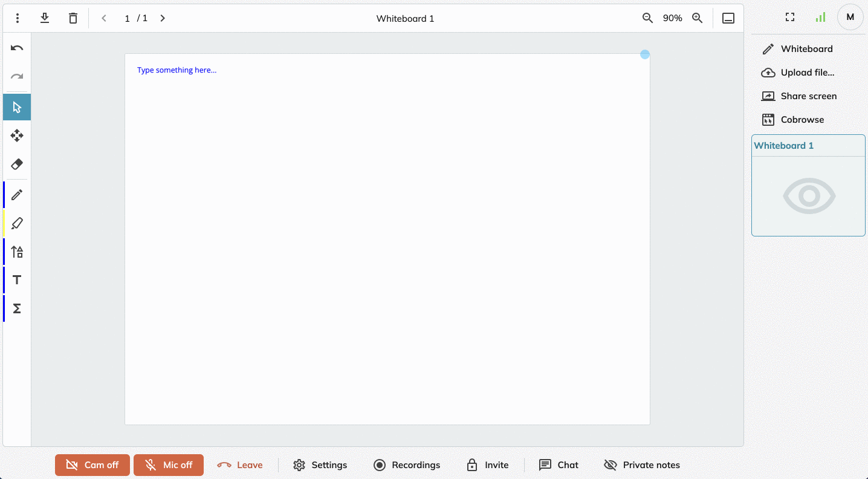
Task: Select the shapes tool
Action: click(x=17, y=252)
